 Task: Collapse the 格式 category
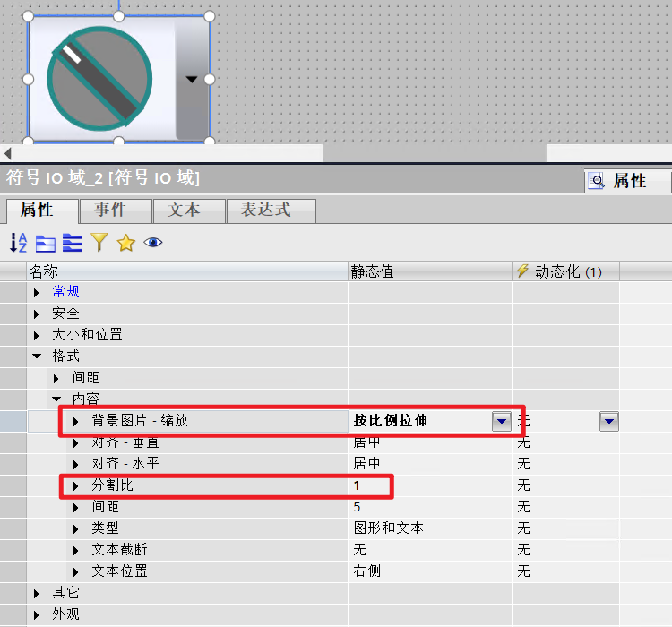pos(37,356)
